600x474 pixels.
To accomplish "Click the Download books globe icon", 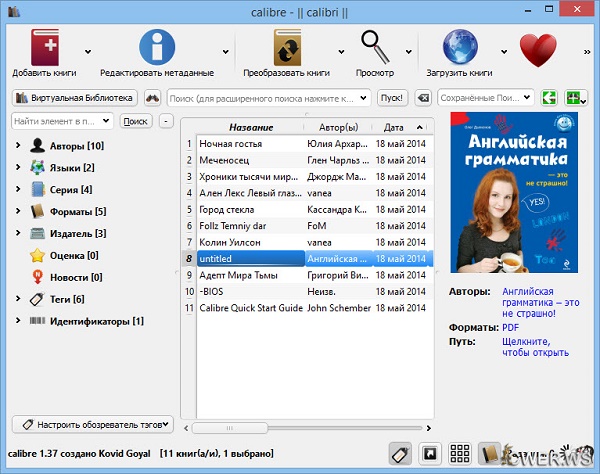I will 461,46.
